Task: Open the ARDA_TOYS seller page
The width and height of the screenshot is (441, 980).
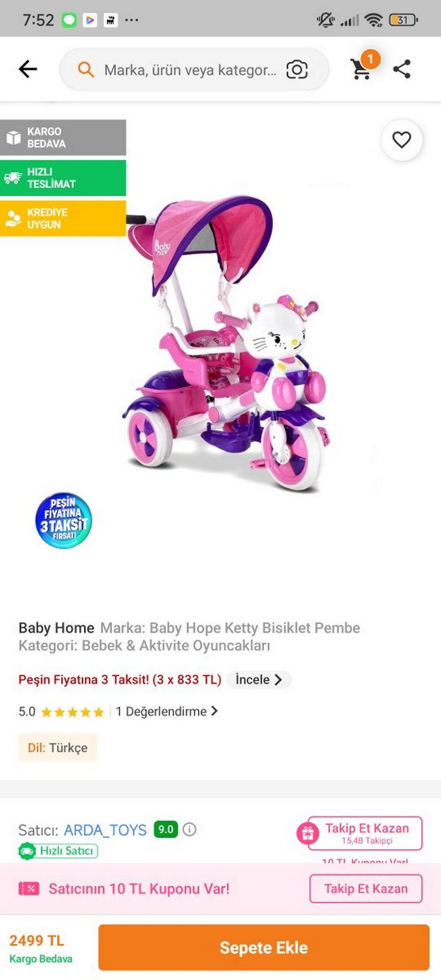Action: (105, 830)
